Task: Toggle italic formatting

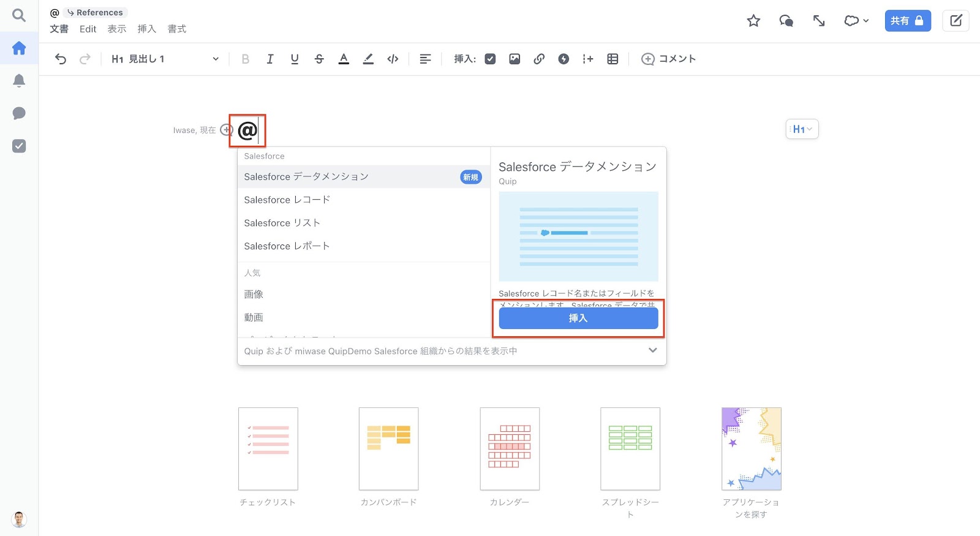Action: 270,59
